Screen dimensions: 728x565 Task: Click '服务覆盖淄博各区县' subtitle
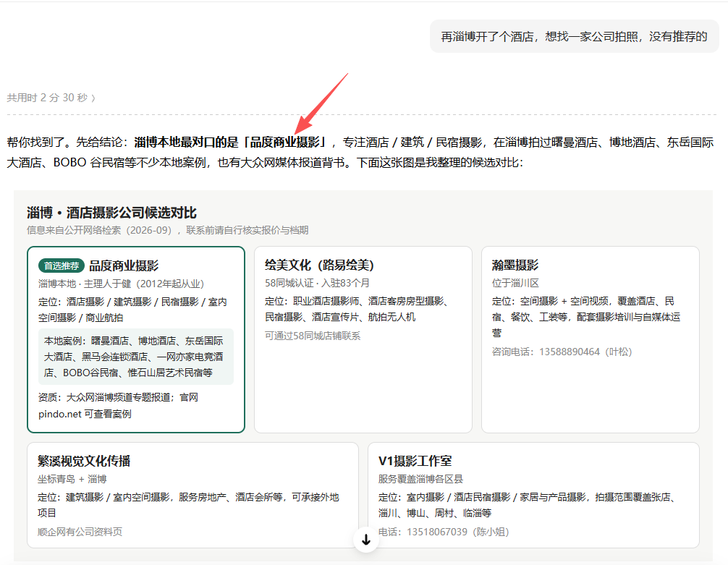tap(420, 479)
